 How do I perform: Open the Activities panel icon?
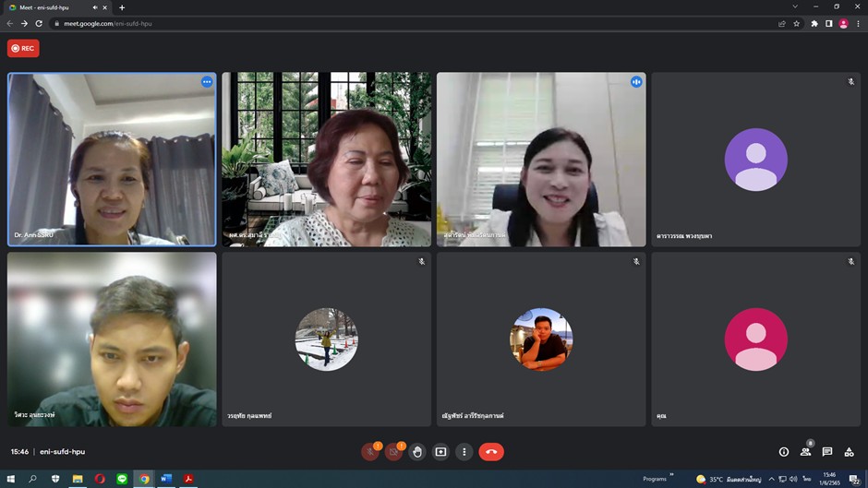[849, 452]
